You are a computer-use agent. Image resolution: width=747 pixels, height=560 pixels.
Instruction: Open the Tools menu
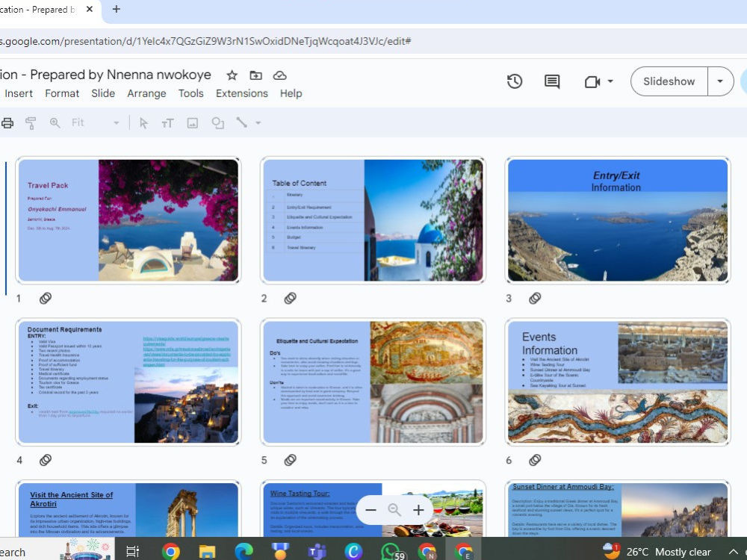(x=190, y=93)
